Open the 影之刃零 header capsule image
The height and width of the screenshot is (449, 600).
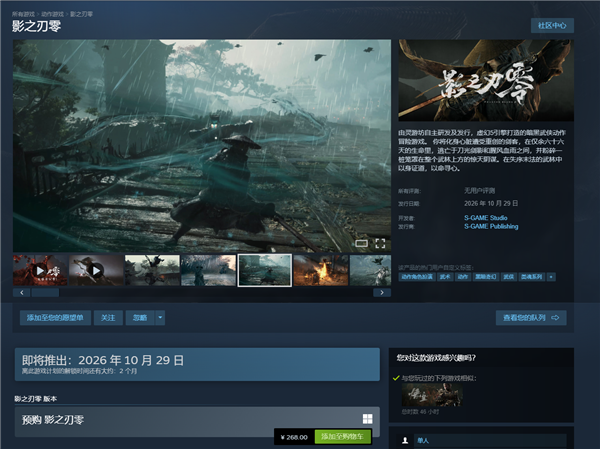click(486, 80)
